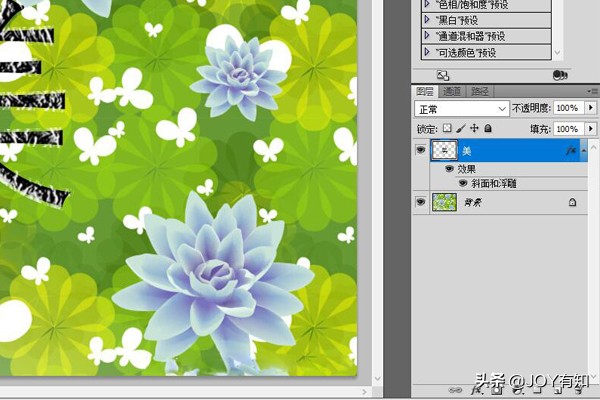Expand the 色相/饱和度 presets group
The height and width of the screenshot is (400, 600).
point(427,5)
